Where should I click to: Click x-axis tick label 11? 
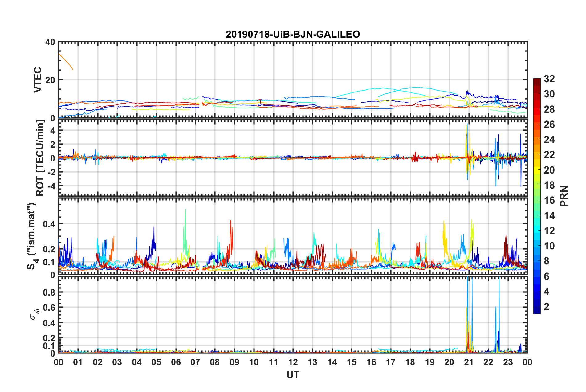(274, 362)
